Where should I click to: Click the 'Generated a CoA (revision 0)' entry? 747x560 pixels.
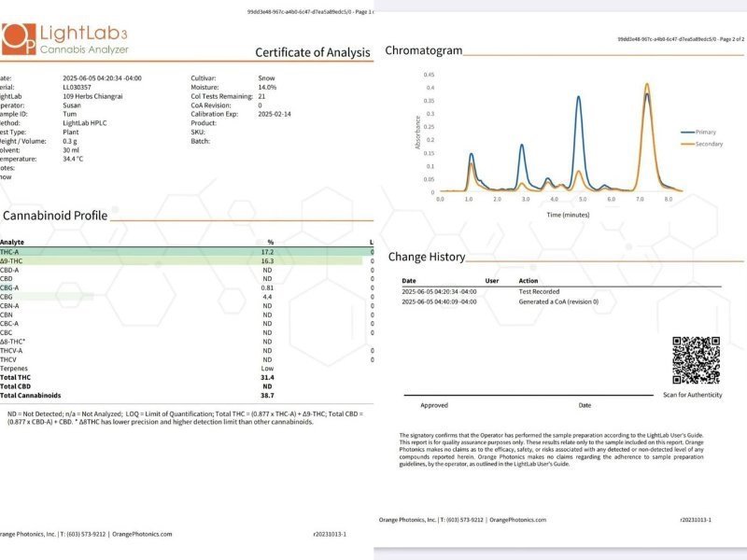point(558,301)
